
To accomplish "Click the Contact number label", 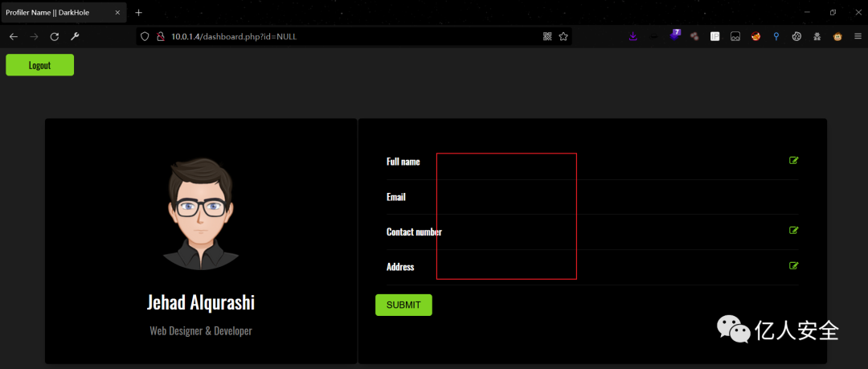I will (x=414, y=232).
